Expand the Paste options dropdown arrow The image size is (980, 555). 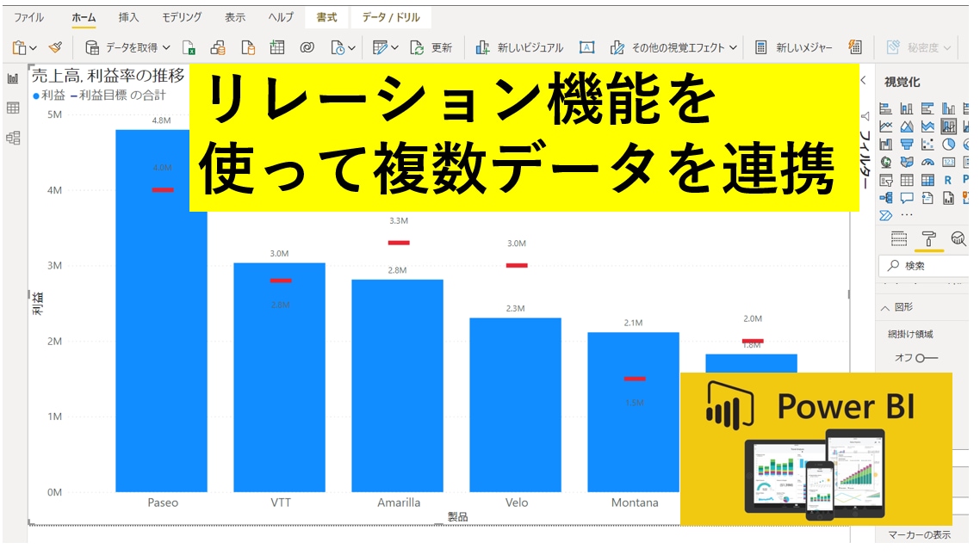(33, 47)
